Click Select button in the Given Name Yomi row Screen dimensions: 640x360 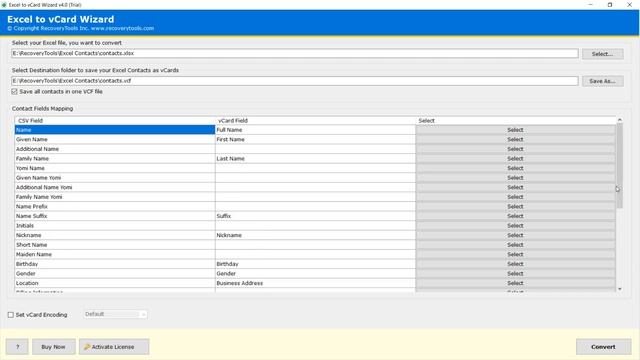point(516,178)
